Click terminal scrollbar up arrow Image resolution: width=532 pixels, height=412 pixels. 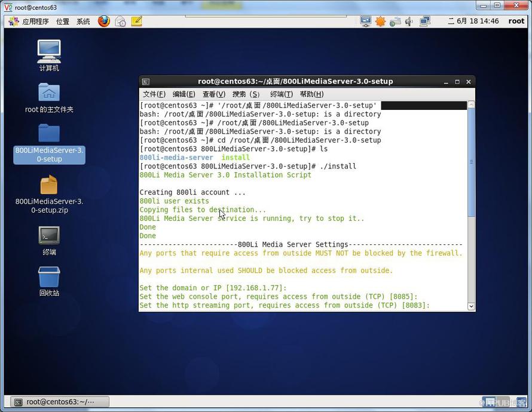click(471, 104)
